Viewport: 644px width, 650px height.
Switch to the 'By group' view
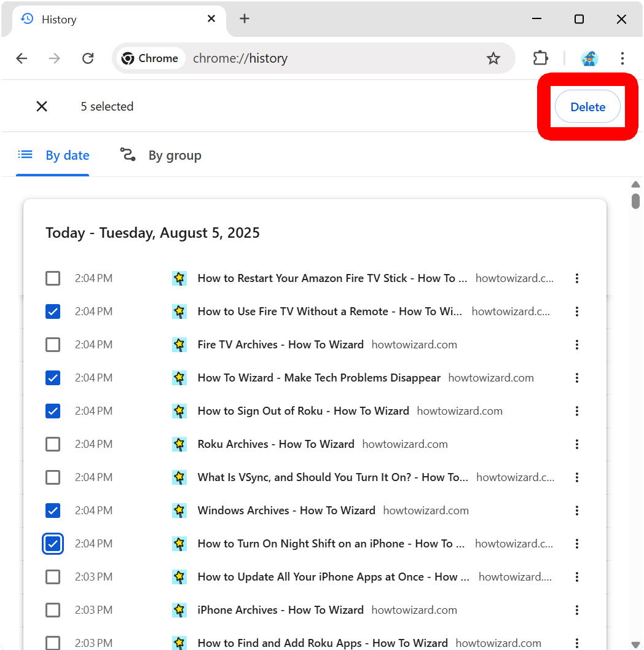point(175,155)
